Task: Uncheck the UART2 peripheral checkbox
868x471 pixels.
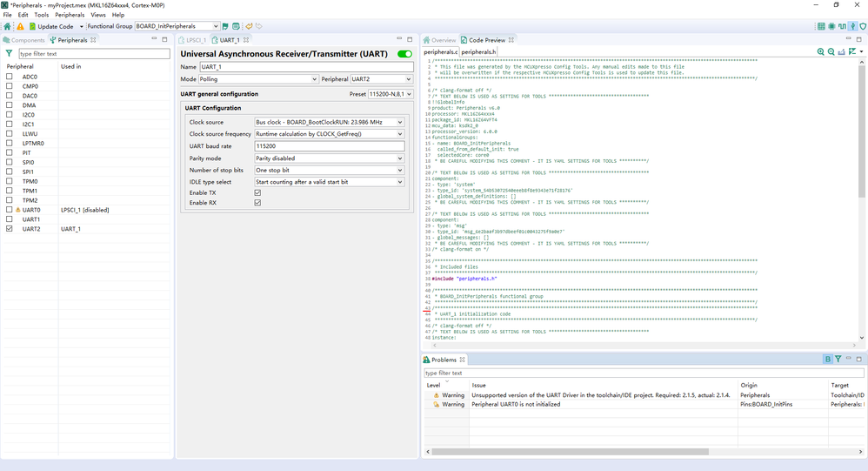Action: click(9, 228)
